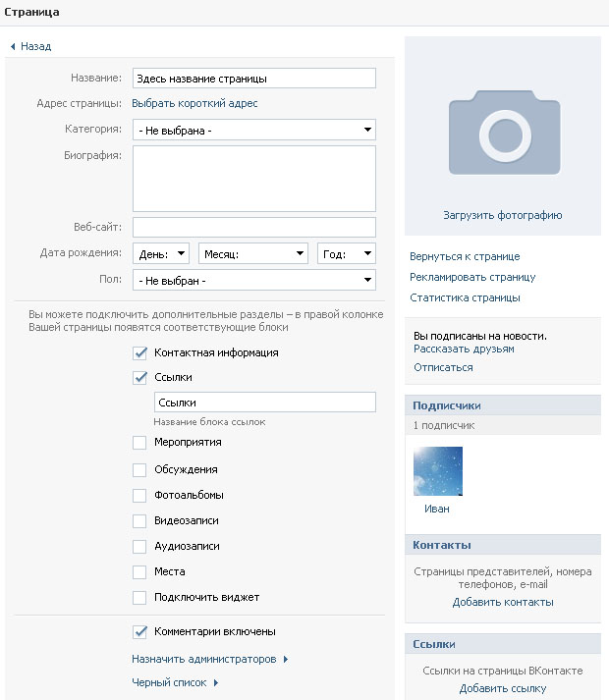The width and height of the screenshot is (609, 700).
Task: Open the День birth date dropdown
Action: (161, 254)
